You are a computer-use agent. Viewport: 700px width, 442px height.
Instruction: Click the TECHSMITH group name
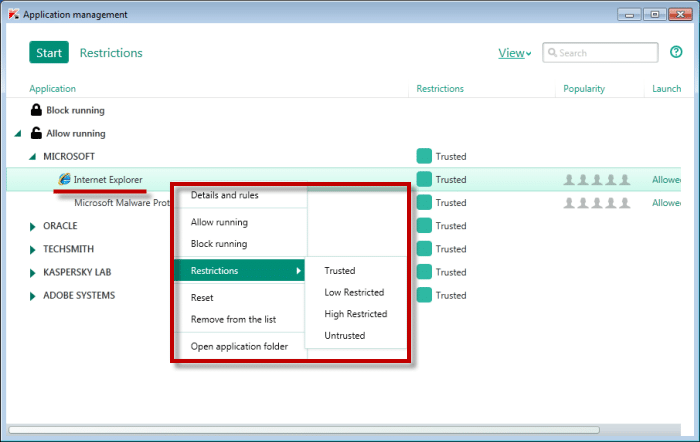68,249
